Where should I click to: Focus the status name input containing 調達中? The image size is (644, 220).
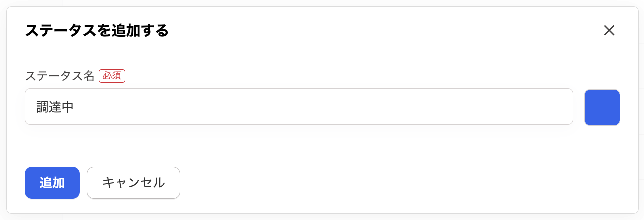pos(298,106)
